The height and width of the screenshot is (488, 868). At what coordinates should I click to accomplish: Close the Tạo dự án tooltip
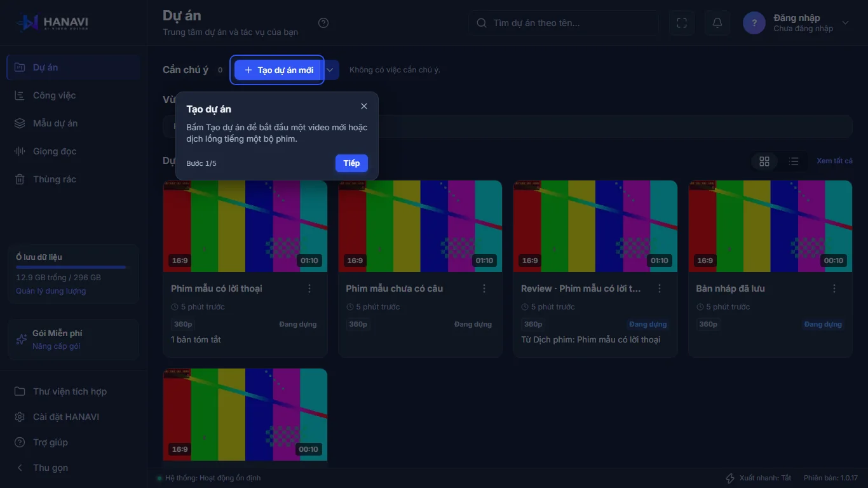tap(364, 106)
